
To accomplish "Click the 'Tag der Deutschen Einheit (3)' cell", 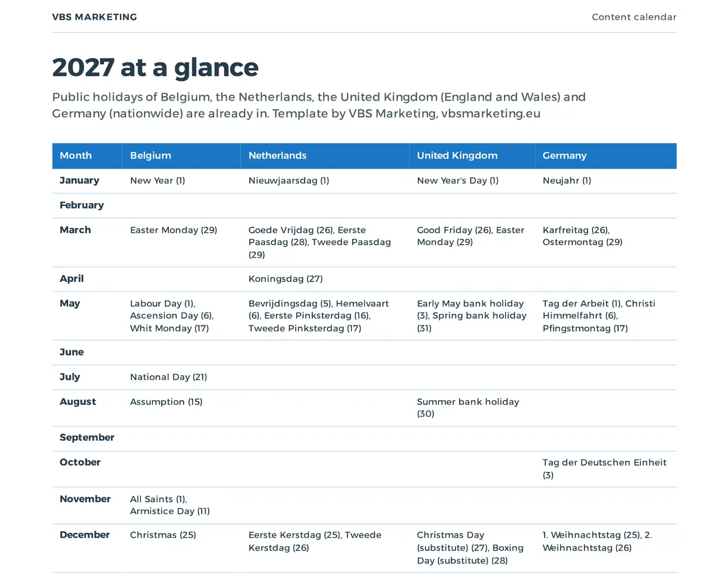I will click(x=605, y=469).
